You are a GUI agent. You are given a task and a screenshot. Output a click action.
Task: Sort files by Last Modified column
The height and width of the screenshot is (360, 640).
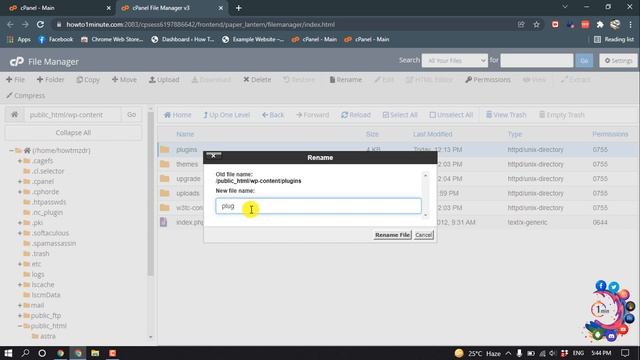(x=432, y=134)
